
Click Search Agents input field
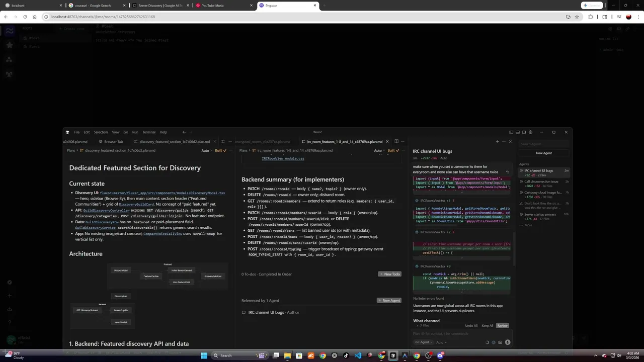coord(543,144)
